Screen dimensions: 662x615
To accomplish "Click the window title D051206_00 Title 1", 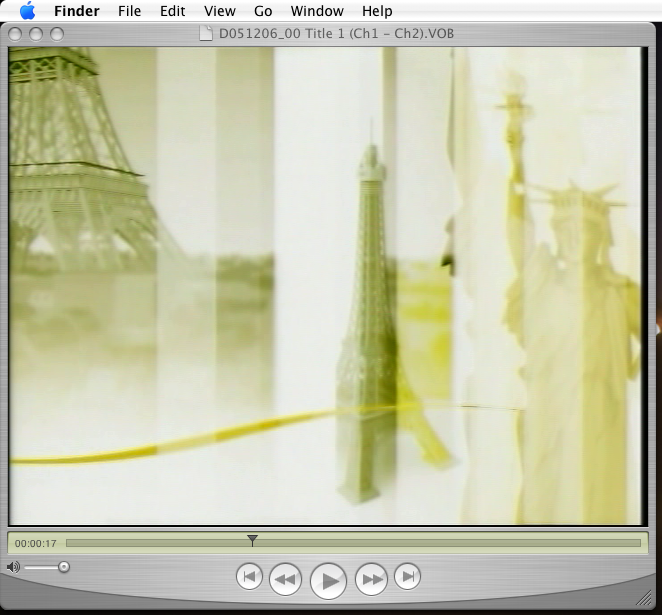I will tap(336, 33).
